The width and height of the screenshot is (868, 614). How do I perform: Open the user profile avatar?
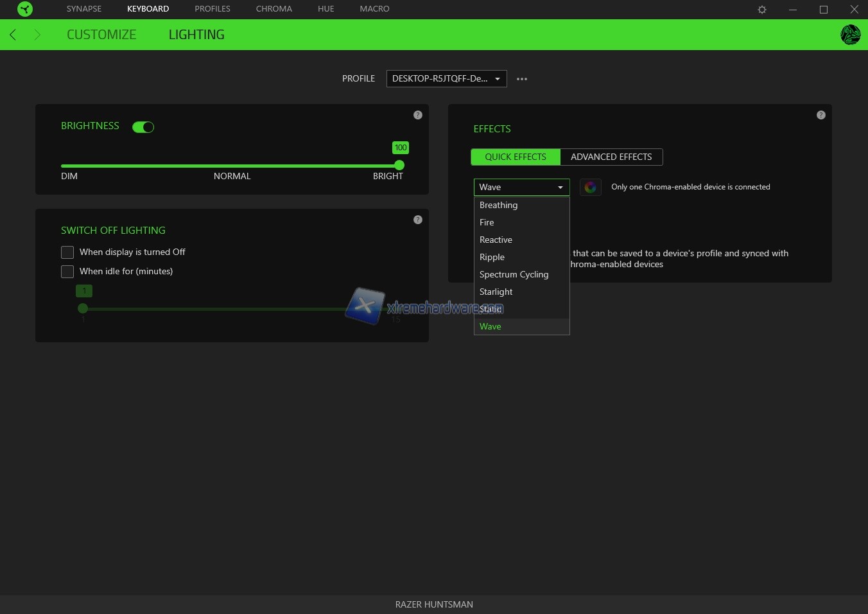coord(851,35)
